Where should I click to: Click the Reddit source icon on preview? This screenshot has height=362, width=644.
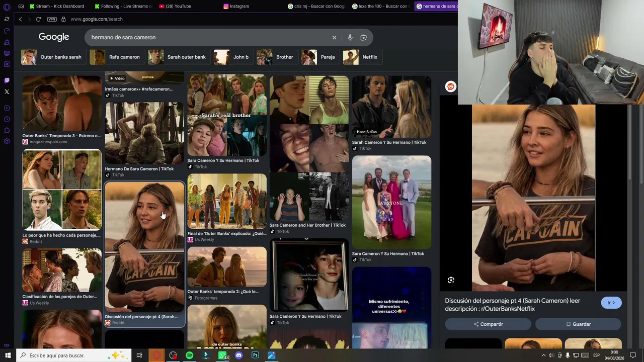pyautogui.click(x=450, y=86)
